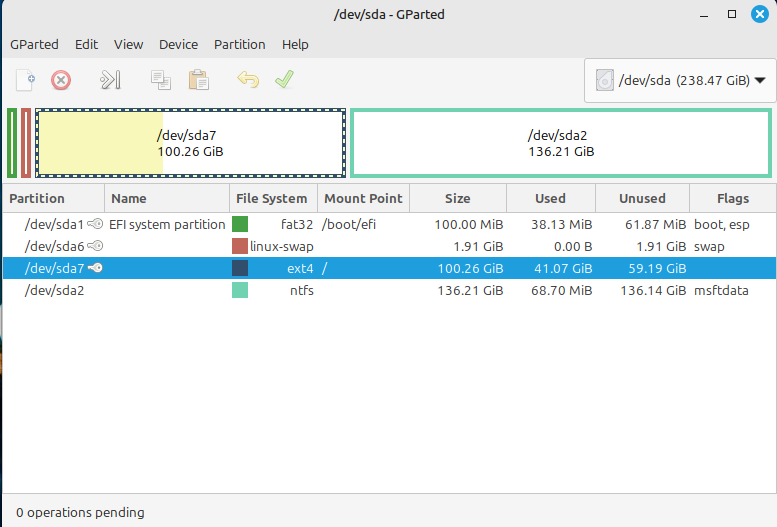Close the GParted window
The width and height of the screenshot is (777, 527).
760,14
